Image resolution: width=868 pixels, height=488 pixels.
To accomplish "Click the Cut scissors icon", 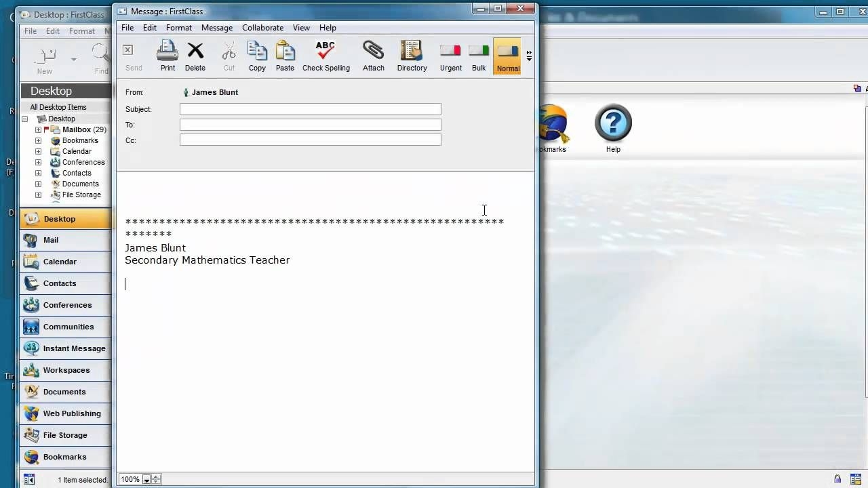I will tap(229, 51).
